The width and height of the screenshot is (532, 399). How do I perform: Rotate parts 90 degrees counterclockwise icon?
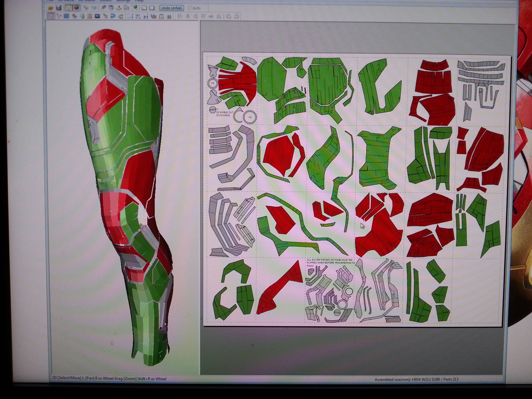[229, 17]
